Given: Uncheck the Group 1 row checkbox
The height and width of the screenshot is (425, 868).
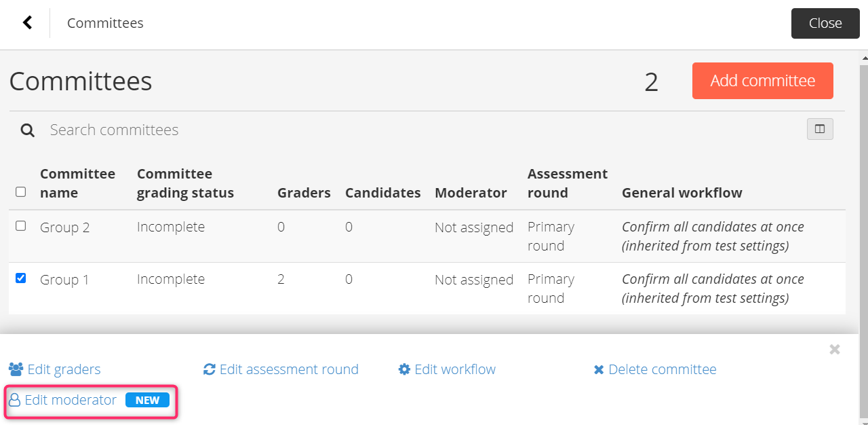Looking at the screenshot, I should click(20, 278).
